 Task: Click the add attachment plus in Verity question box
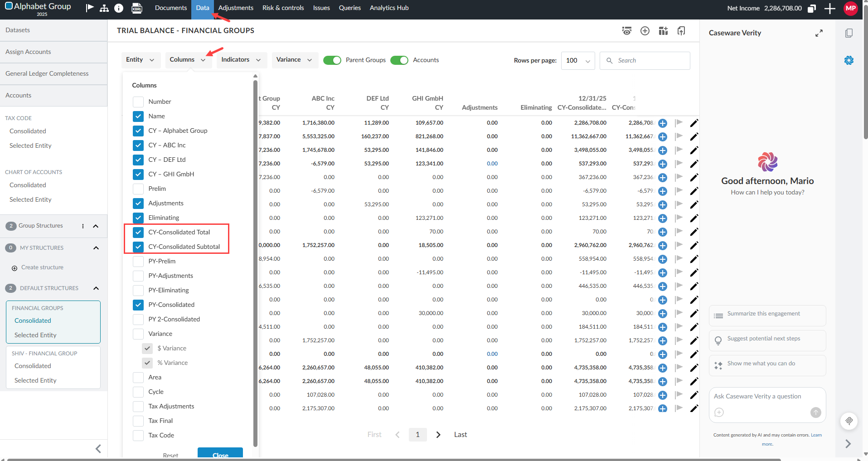click(x=719, y=412)
